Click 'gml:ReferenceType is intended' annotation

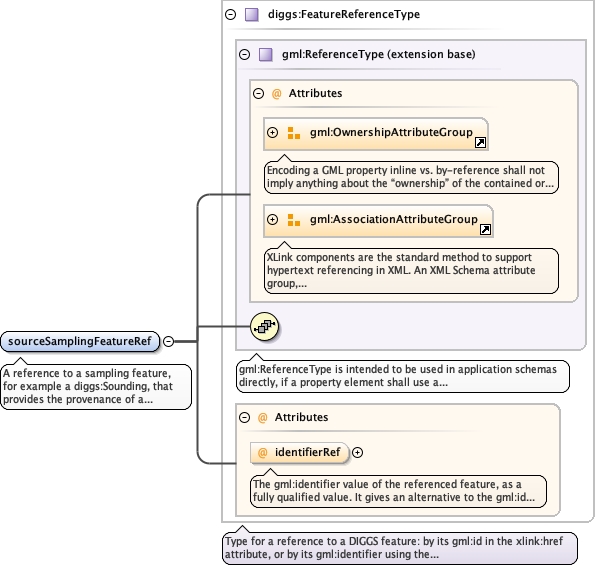403,376
